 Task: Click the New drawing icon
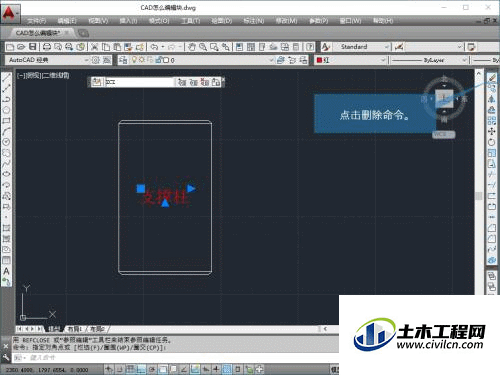(x=10, y=47)
